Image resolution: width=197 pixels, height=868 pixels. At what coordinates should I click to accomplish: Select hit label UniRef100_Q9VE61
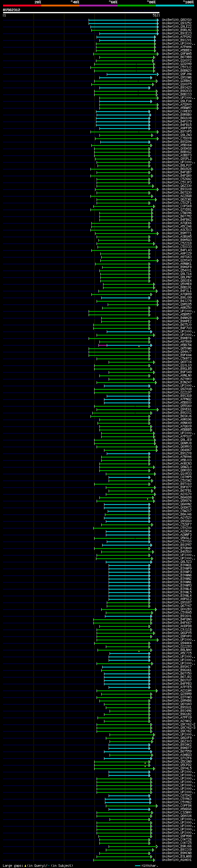pos(177,410)
